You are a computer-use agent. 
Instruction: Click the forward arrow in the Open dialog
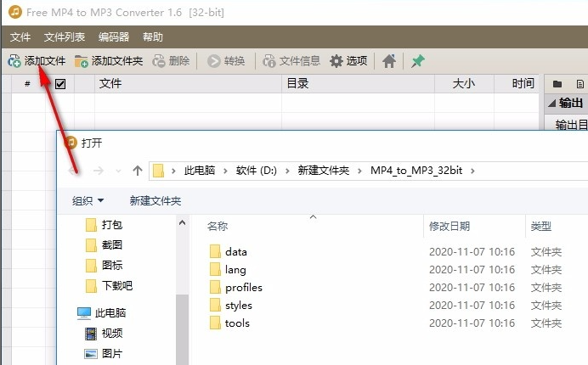pyautogui.click(x=99, y=171)
